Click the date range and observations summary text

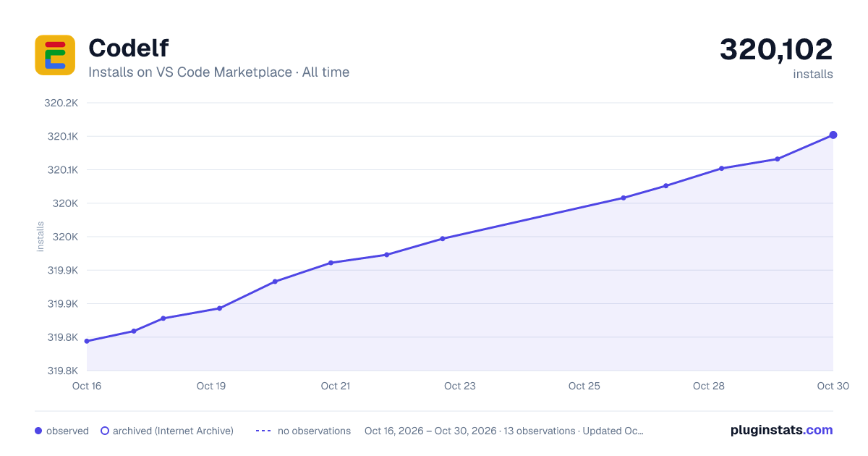504,431
